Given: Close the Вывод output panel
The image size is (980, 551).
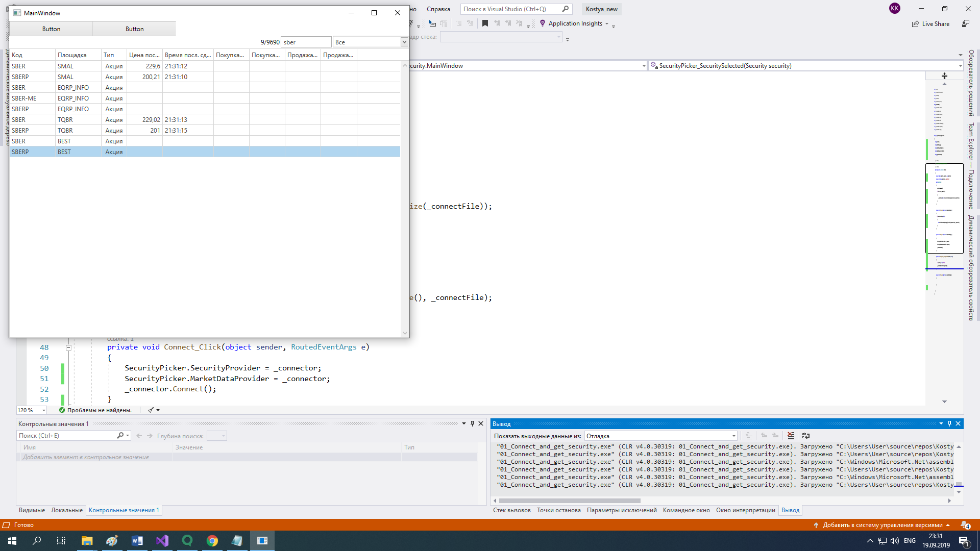Looking at the screenshot, I should (958, 423).
